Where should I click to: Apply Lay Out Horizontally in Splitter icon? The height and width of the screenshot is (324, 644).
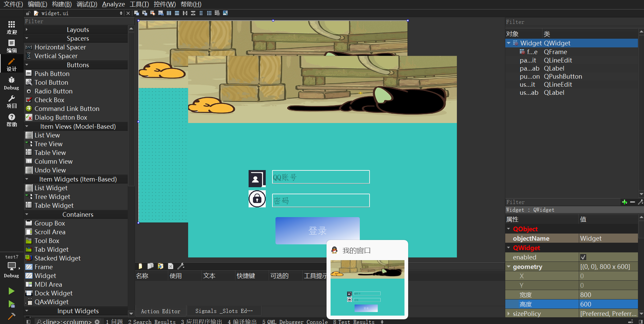pos(185,13)
